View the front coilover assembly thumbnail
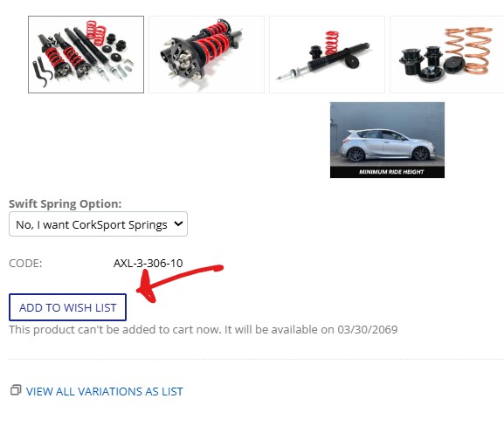Viewport: 504px width, 426px height. point(206,55)
